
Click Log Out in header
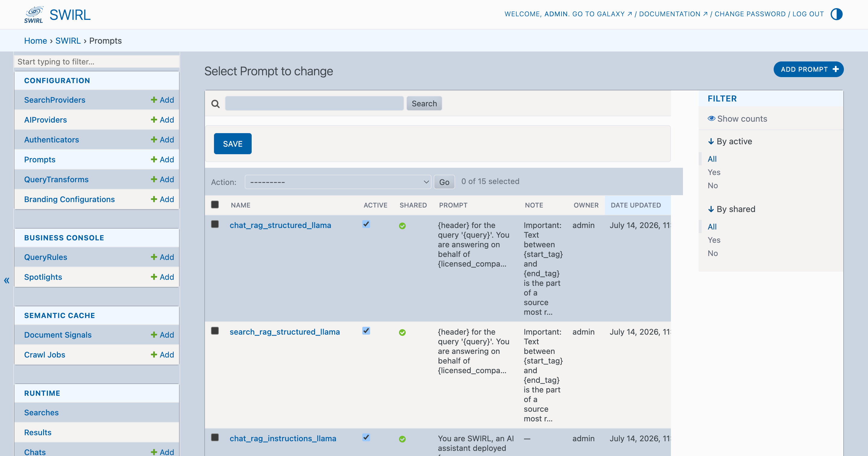pos(808,14)
